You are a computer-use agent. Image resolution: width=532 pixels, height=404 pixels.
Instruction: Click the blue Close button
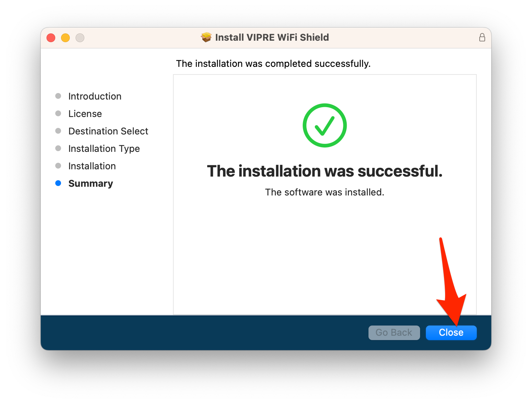click(x=451, y=332)
